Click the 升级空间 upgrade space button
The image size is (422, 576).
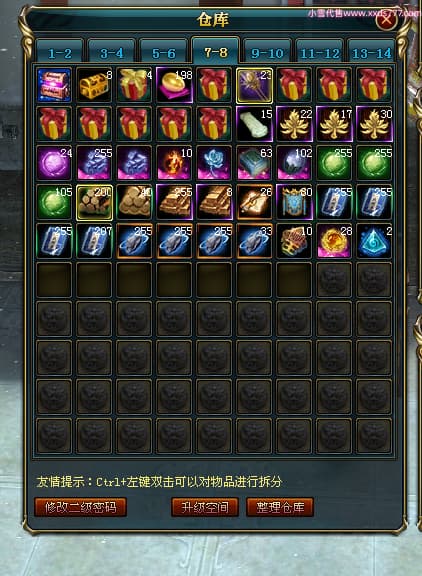(x=205, y=507)
